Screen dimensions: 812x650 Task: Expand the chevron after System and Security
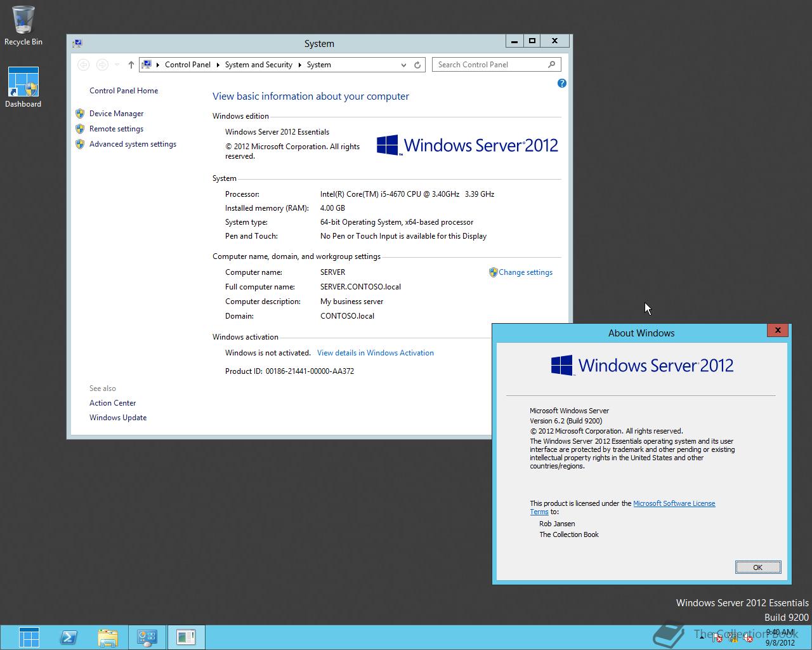click(x=299, y=65)
